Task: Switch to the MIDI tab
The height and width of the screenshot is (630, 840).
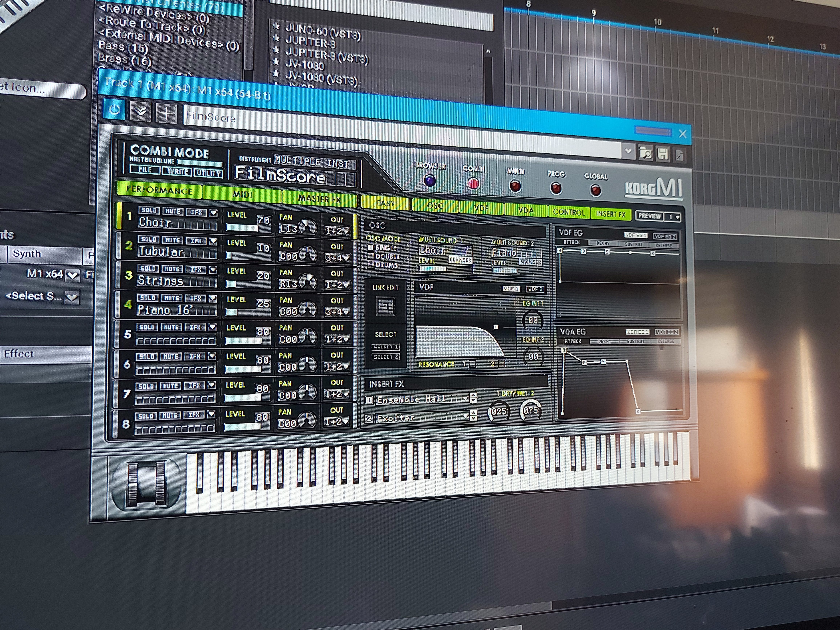Action: 242,194
